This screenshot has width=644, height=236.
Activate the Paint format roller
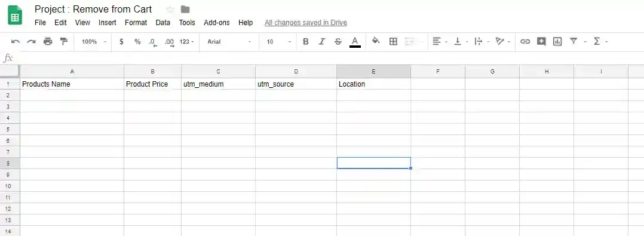[x=64, y=41]
